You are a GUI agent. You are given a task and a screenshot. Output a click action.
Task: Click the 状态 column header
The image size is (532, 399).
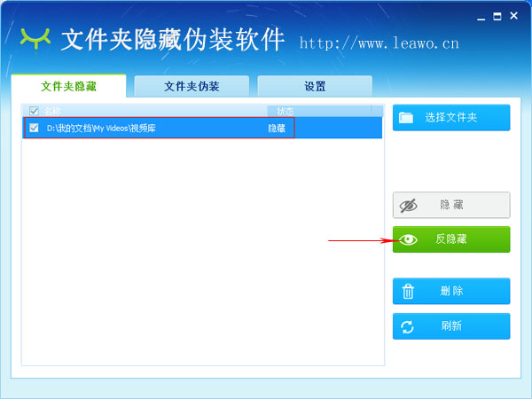[x=286, y=111]
